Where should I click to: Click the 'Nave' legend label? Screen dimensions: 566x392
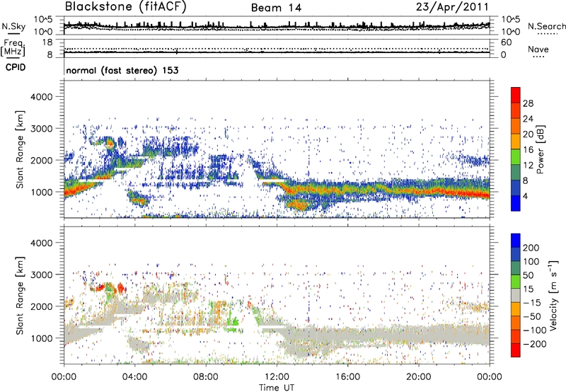click(x=538, y=50)
